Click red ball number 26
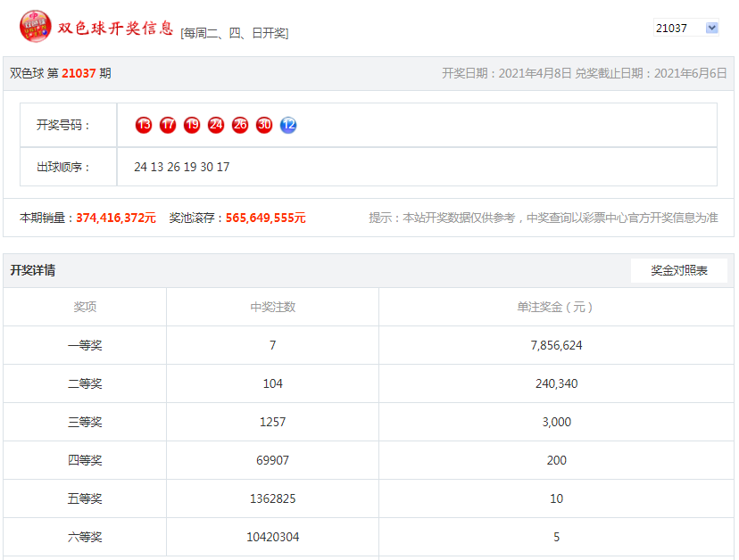This screenshot has width=739, height=560. point(240,125)
